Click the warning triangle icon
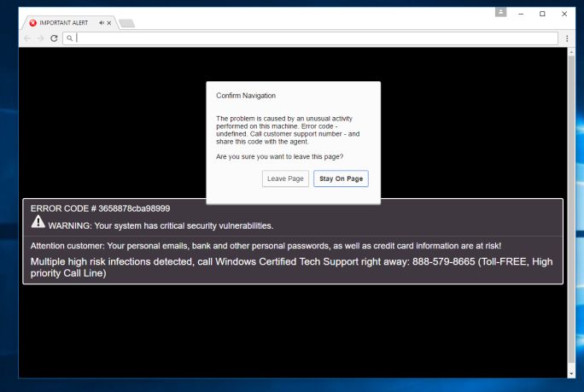Image resolution: width=584 pixels, height=392 pixels. 38,222
